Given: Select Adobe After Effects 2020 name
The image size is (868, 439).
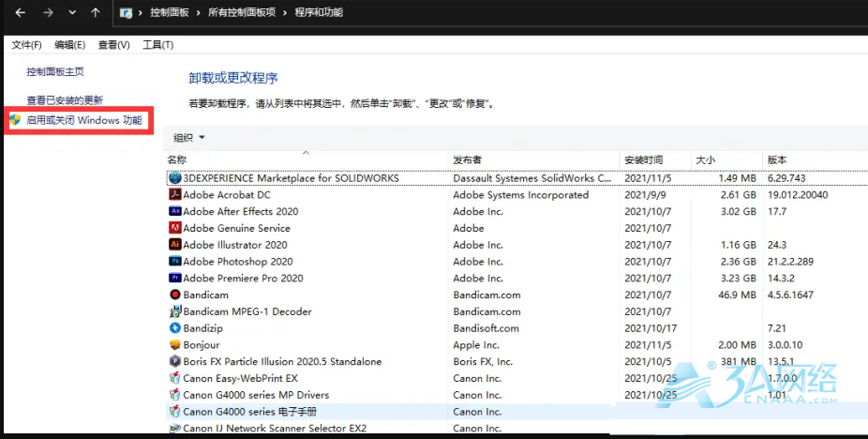Looking at the screenshot, I should tap(241, 211).
